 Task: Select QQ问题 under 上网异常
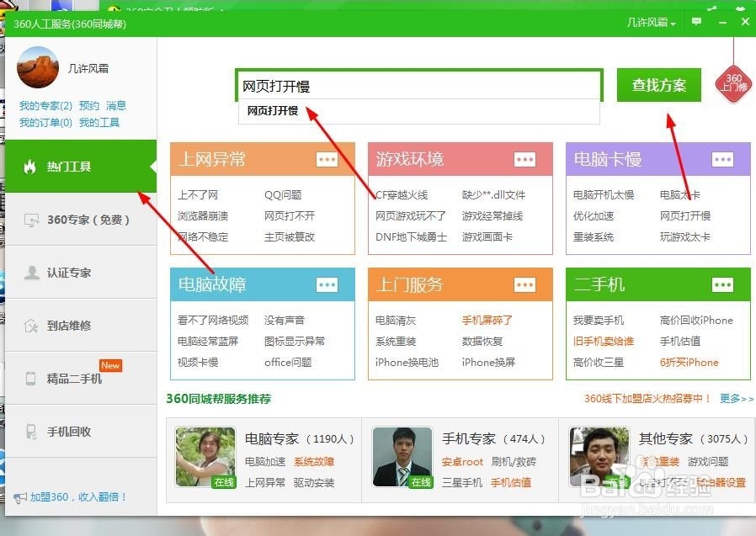pos(283,194)
